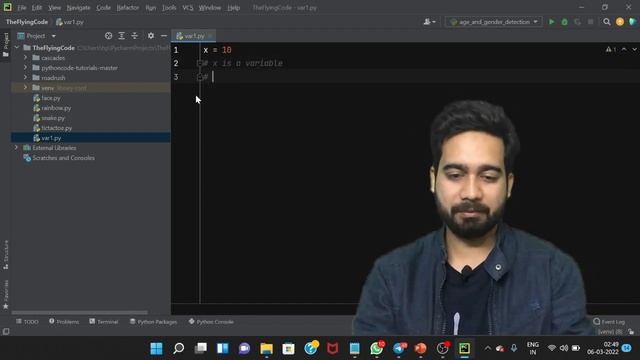
Task: Expand External Libraries node
Action: click(x=17, y=148)
